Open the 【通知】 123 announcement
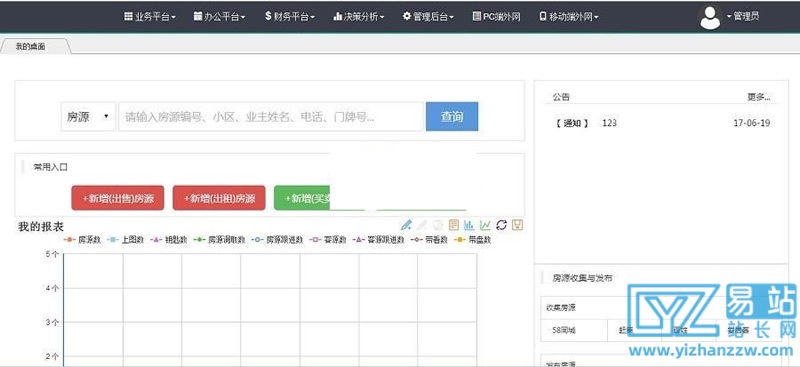Viewport: 800px width, 367px height. point(585,123)
